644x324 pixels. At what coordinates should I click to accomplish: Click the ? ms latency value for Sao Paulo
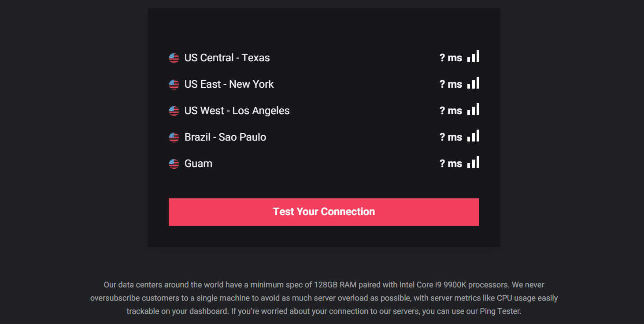[451, 137]
